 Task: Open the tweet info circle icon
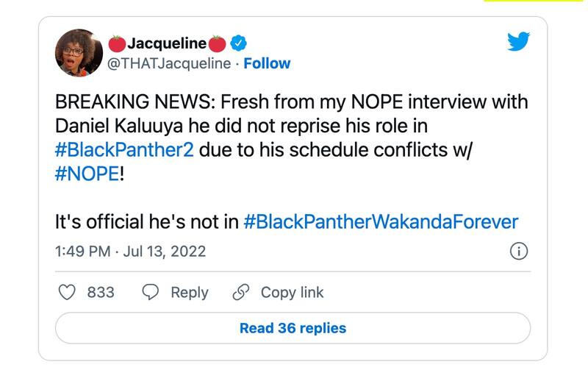pyautogui.click(x=518, y=252)
